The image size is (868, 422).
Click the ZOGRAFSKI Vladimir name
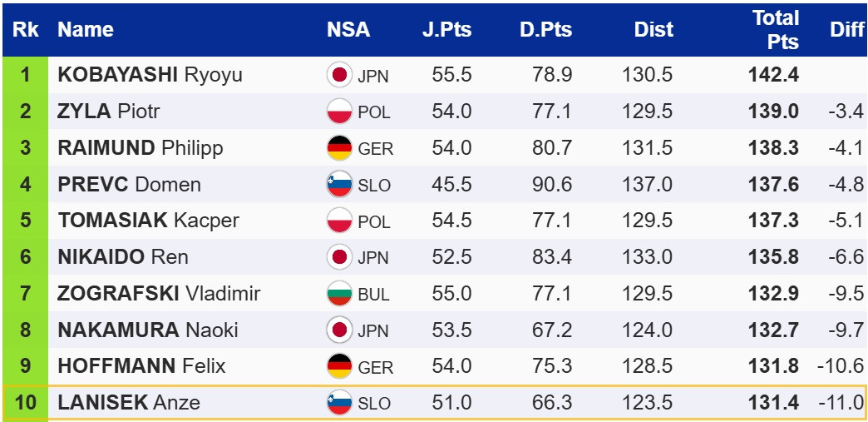tap(159, 294)
